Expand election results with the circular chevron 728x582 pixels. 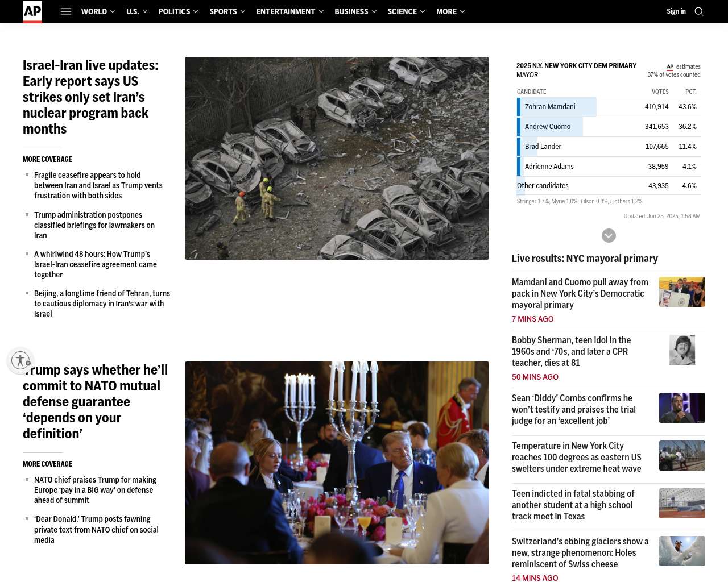pyautogui.click(x=609, y=235)
